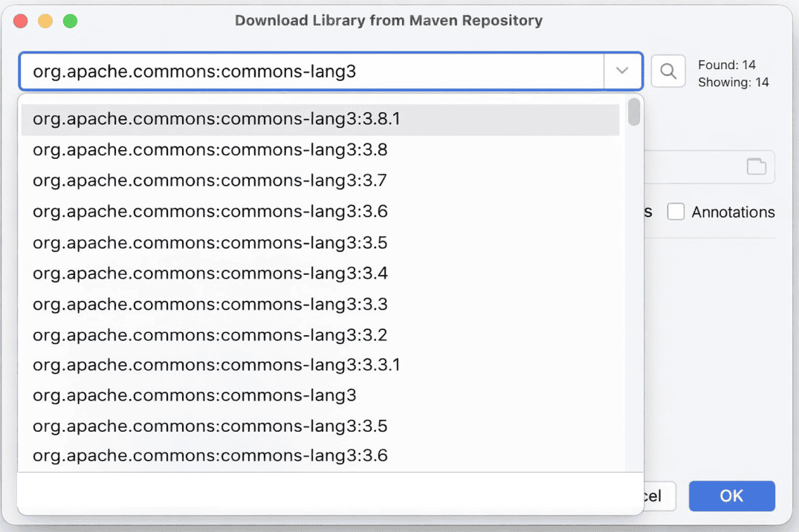This screenshot has height=532, width=799.
Task: Pick commons-lang3:3.7 in the suggestions
Action: 210,181
